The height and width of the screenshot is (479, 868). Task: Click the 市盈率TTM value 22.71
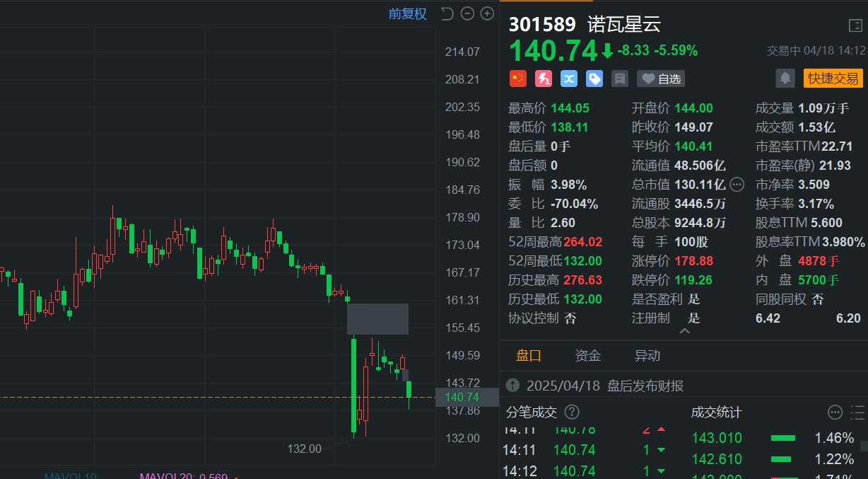click(x=836, y=146)
